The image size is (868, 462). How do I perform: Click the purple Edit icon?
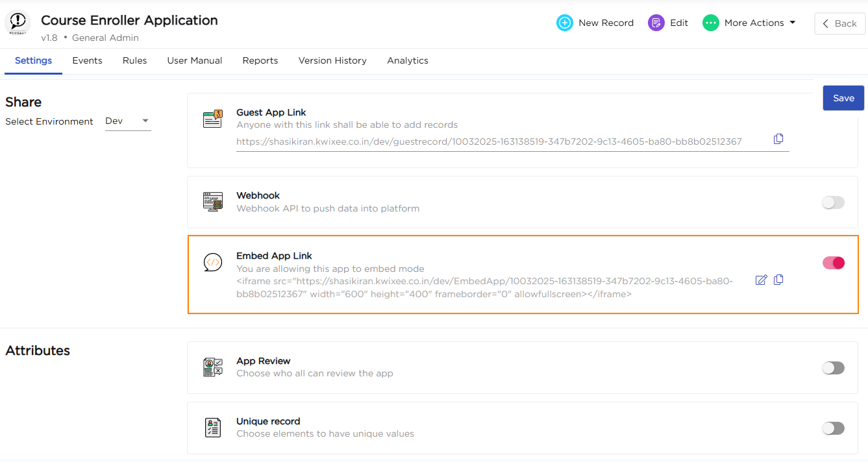[656, 23]
